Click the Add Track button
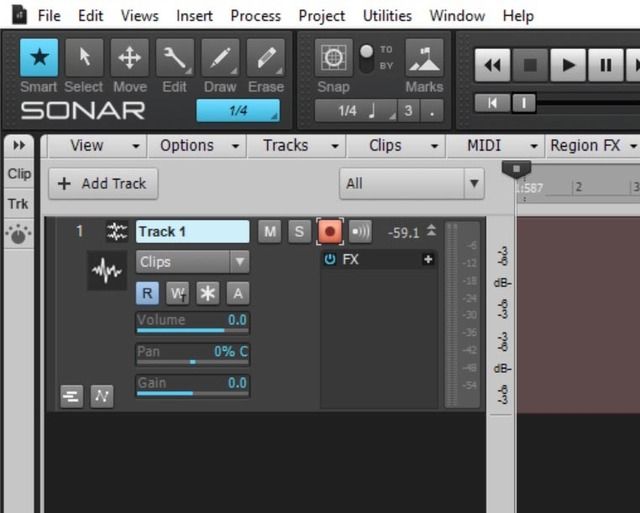The width and height of the screenshot is (640, 513). tap(102, 183)
